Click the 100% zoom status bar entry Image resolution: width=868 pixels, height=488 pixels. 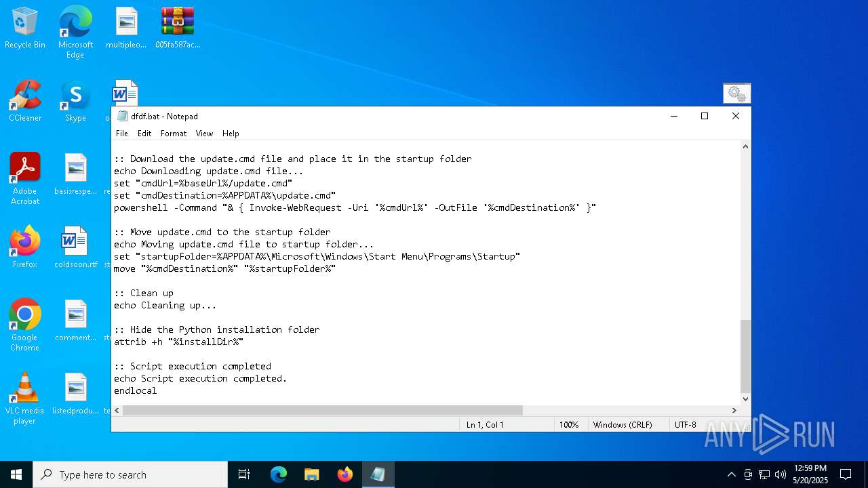point(569,425)
